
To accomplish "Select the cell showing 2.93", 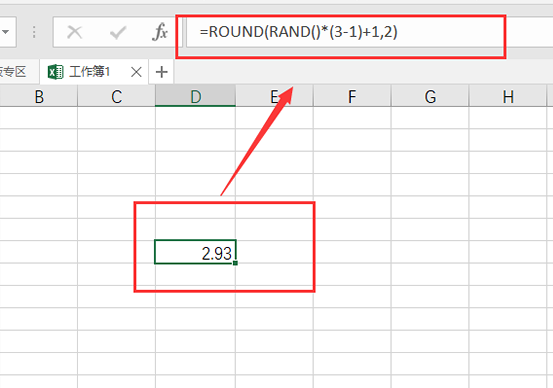I will 195,252.
